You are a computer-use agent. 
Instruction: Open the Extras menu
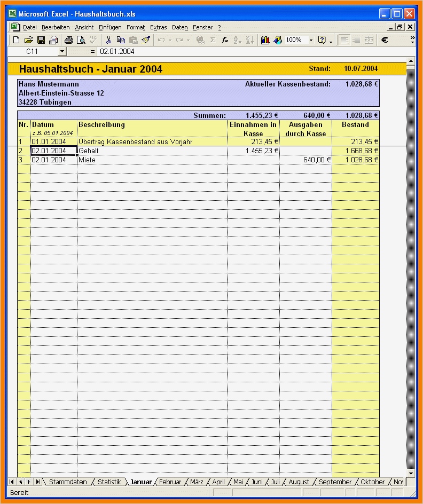coord(159,27)
